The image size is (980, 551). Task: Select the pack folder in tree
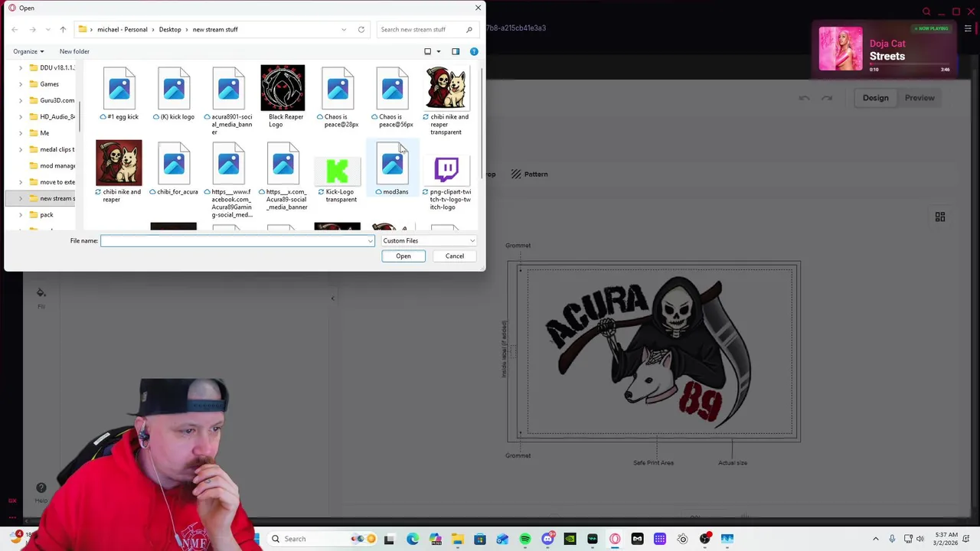point(41,215)
